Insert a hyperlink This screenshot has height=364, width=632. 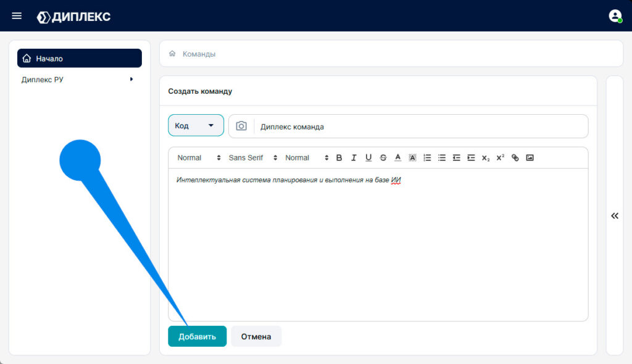click(x=515, y=157)
